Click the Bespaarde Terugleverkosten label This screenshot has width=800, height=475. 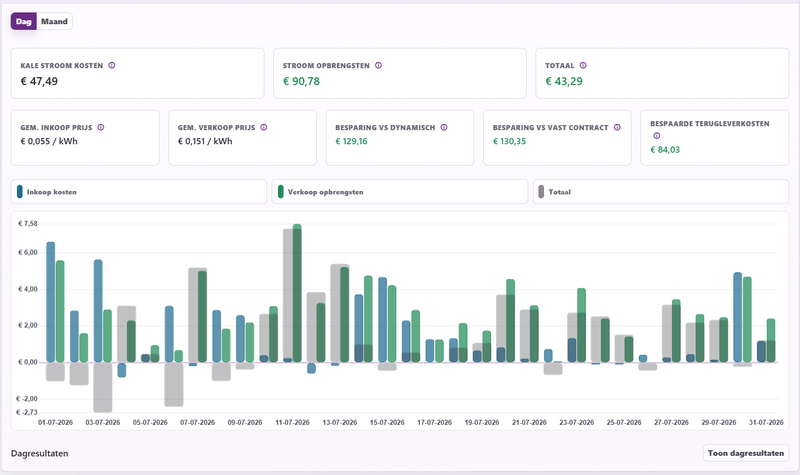[710, 123]
